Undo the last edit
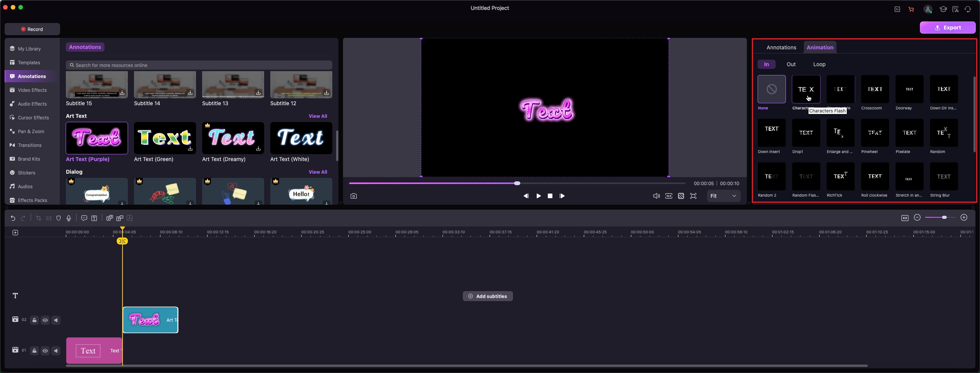The height and width of the screenshot is (373, 980). point(13,218)
